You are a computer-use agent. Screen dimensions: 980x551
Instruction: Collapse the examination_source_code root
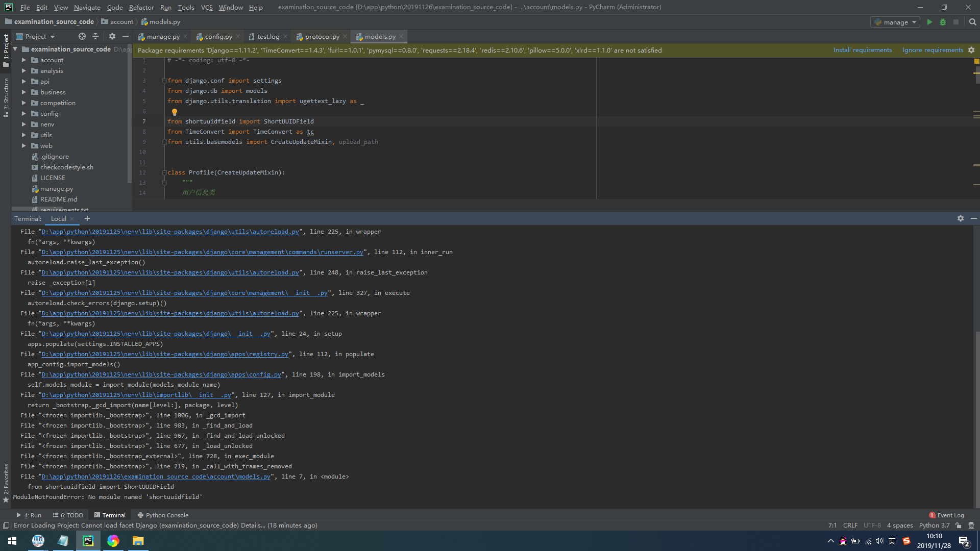click(15, 49)
